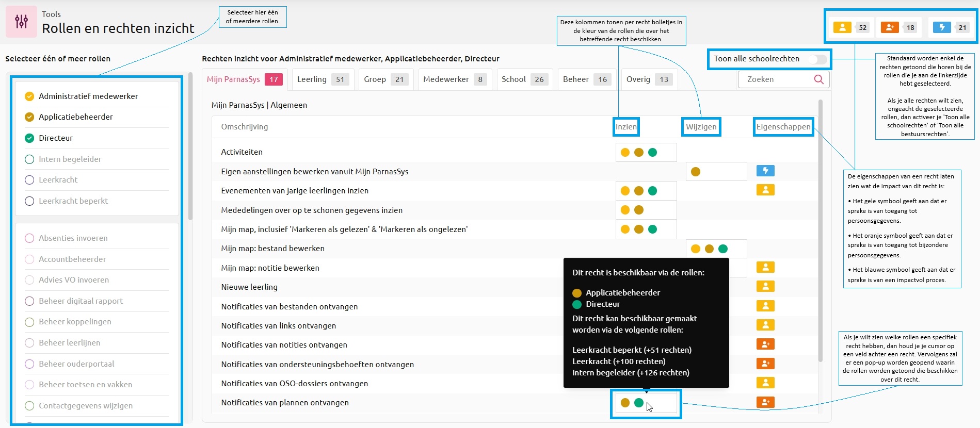Click yellow person icon on Notificaties van OSO-dossiers row
This screenshot has width=980, height=428.
(765, 383)
